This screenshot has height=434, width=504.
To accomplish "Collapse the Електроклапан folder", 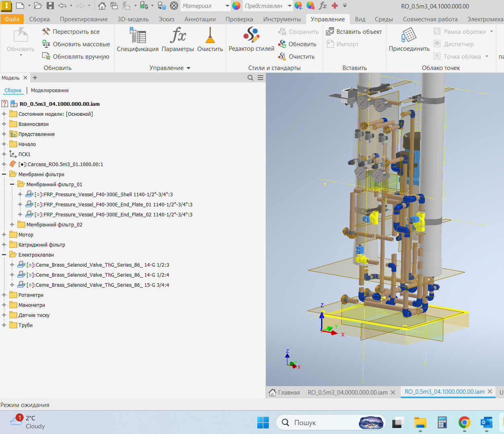I will [x=4, y=255].
